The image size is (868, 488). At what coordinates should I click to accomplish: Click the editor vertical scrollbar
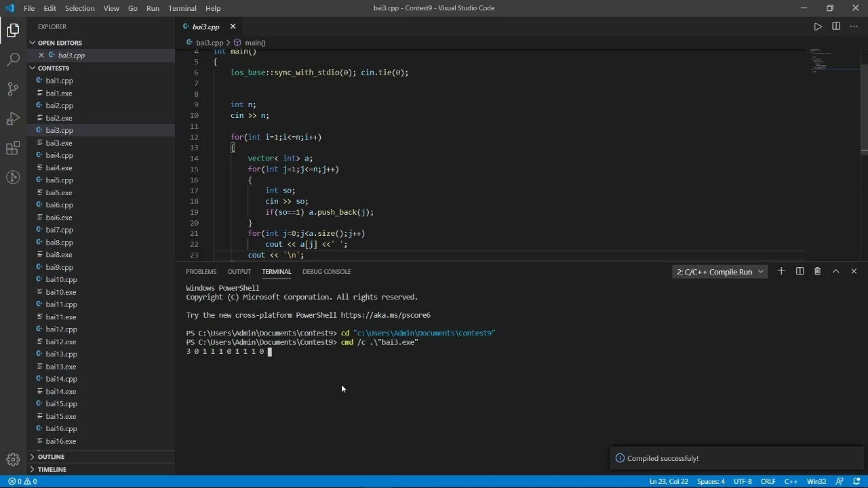pos(865,109)
